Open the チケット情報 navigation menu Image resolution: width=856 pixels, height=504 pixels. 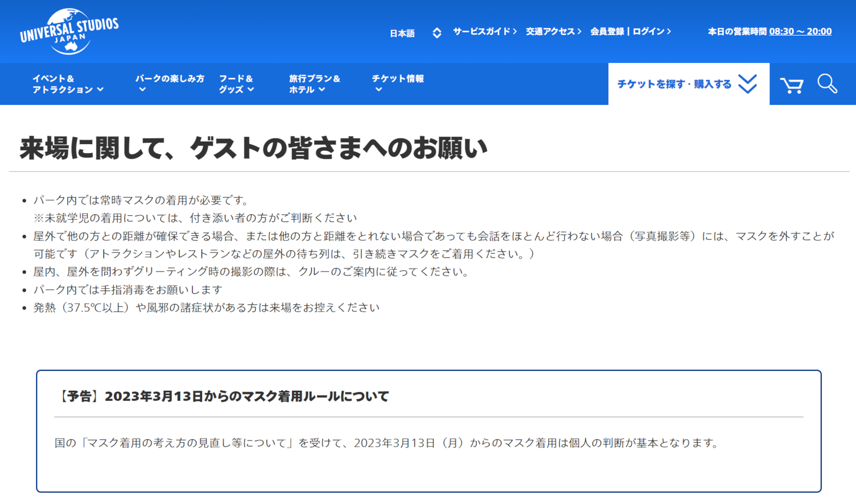398,79
